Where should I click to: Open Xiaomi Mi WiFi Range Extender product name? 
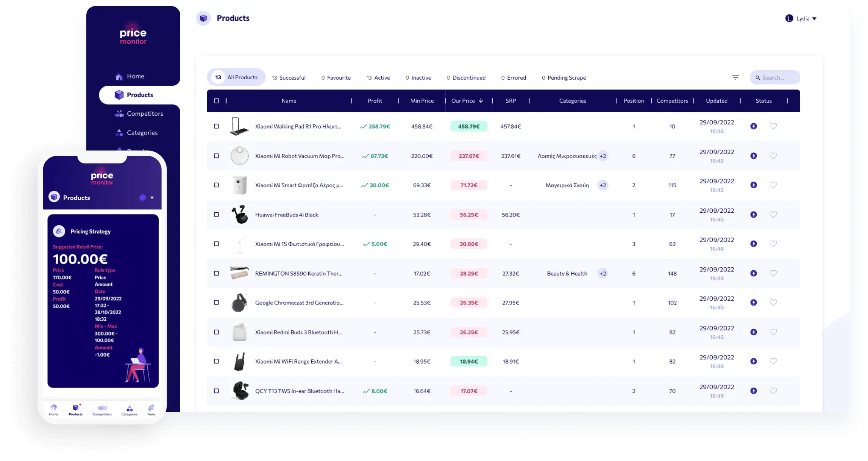click(298, 361)
